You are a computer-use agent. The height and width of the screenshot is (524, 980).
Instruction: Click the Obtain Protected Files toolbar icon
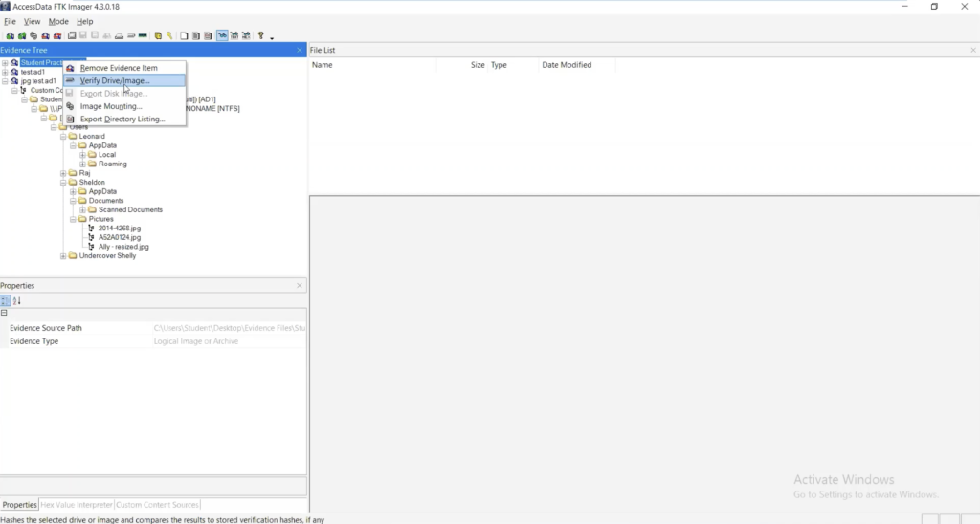(158, 35)
